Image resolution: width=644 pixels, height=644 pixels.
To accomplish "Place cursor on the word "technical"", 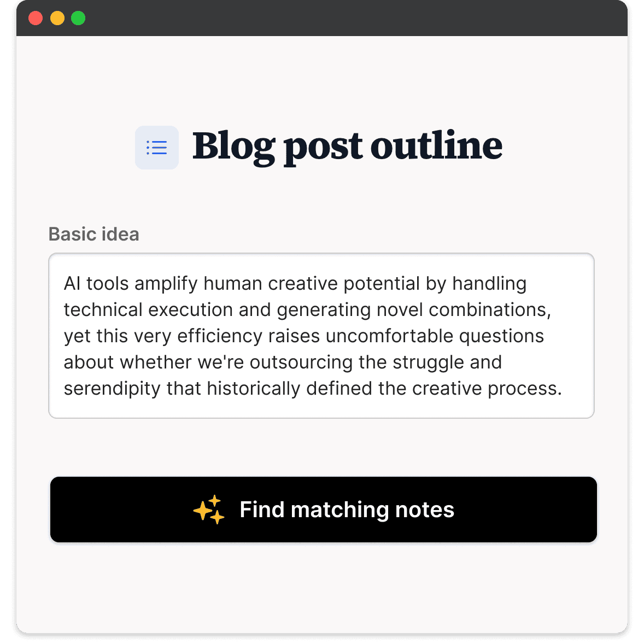I will point(103,309).
